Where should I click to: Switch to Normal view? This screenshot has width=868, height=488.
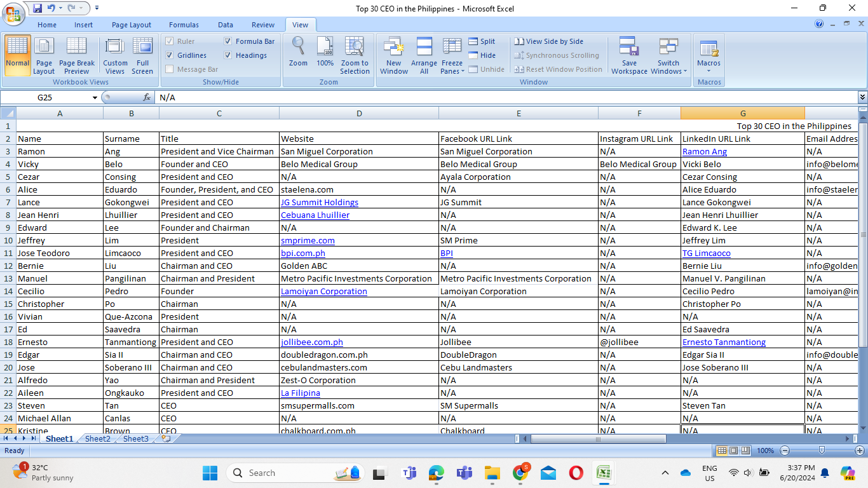pyautogui.click(x=17, y=55)
